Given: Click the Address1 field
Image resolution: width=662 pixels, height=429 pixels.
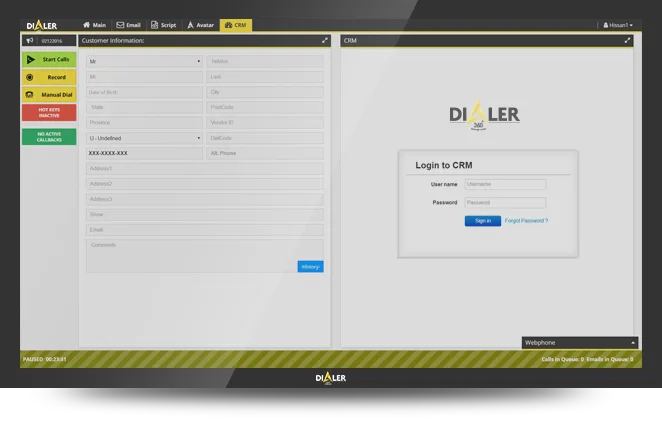Looking at the screenshot, I should click(205, 168).
